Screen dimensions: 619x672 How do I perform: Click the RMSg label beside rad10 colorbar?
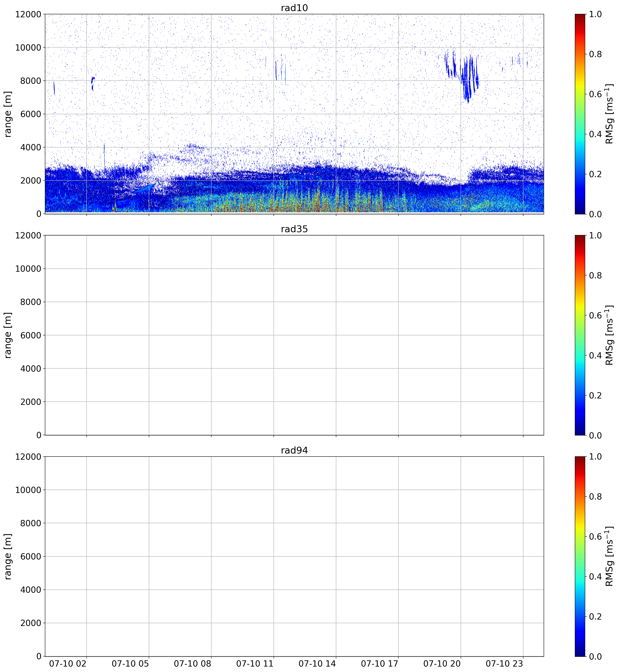coord(609,114)
